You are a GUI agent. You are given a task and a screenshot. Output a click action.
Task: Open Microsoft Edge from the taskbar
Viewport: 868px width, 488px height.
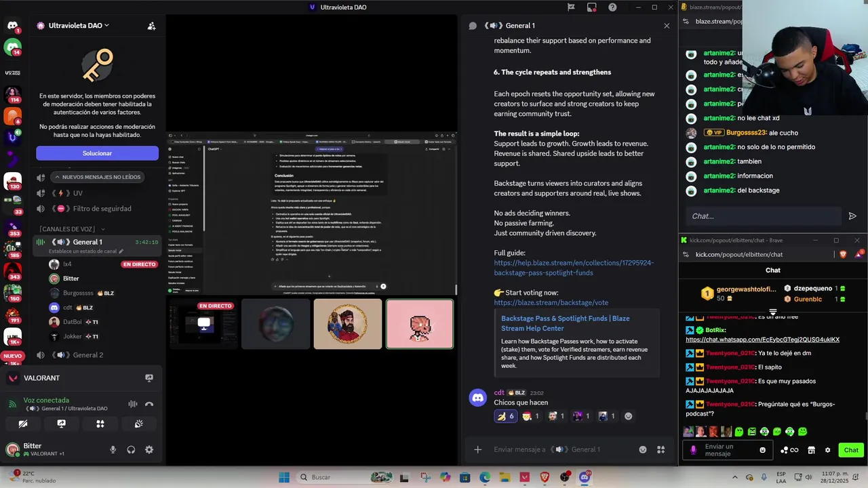[485, 477]
